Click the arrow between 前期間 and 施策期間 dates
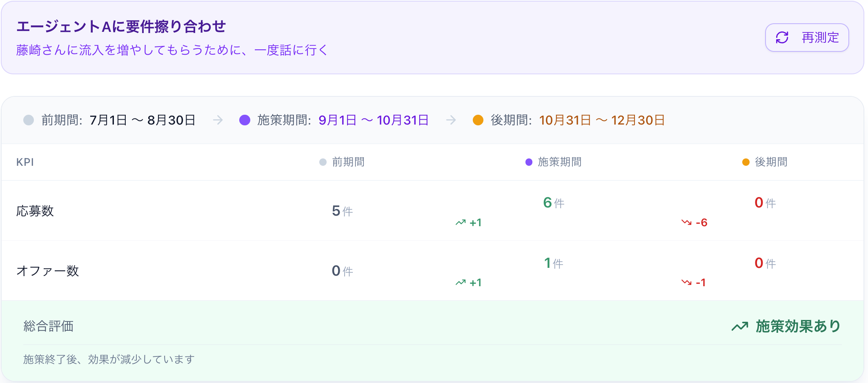The width and height of the screenshot is (868, 383). click(x=218, y=120)
